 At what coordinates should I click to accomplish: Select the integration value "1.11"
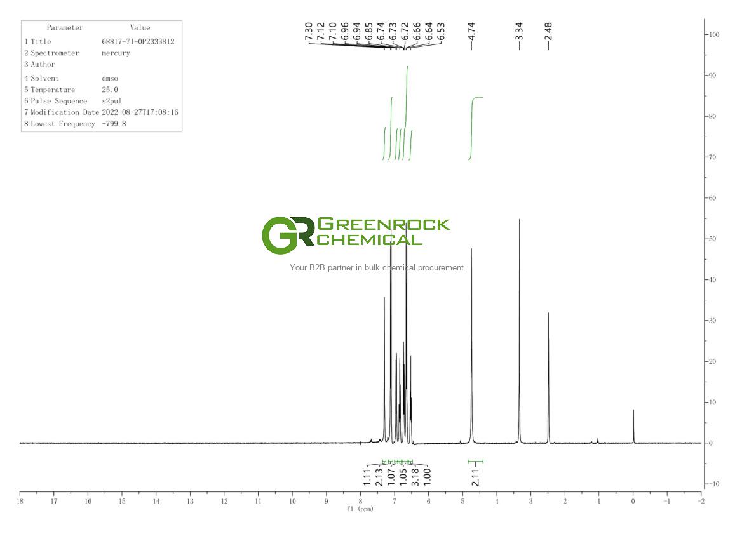click(x=367, y=477)
